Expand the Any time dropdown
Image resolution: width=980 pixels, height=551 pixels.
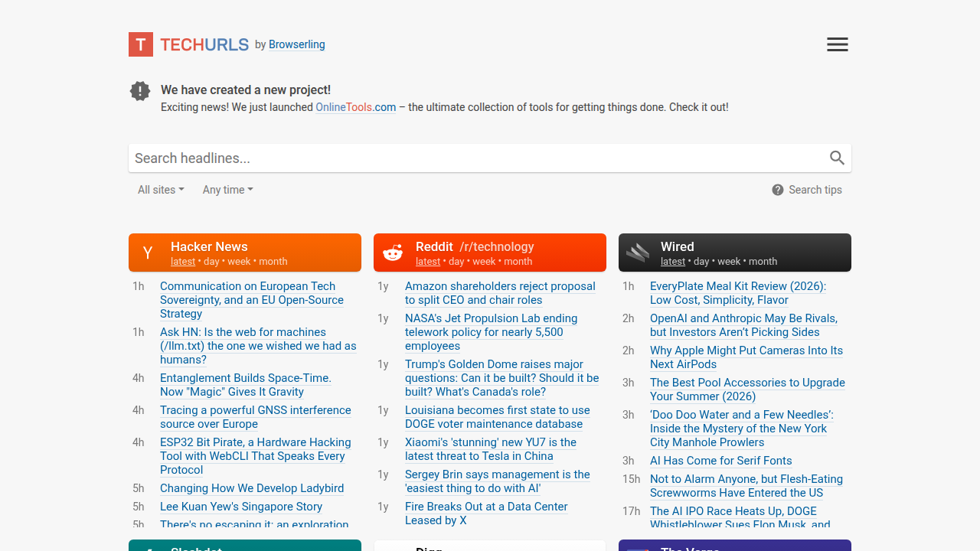[227, 190]
